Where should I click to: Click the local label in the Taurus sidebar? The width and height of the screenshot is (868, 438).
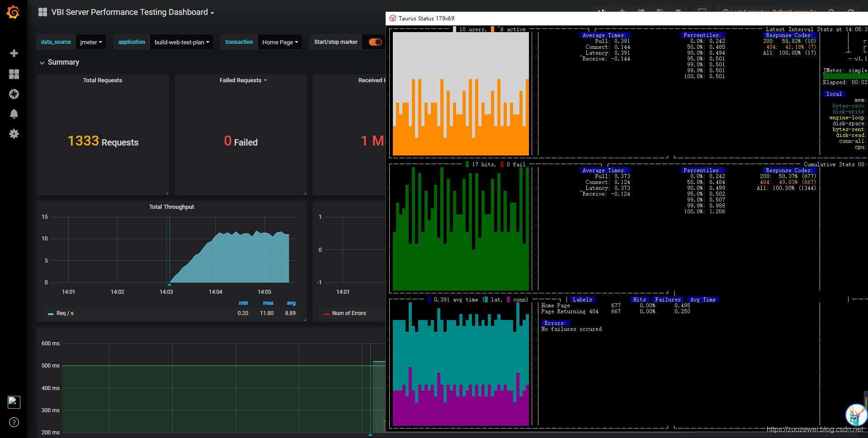pos(834,94)
